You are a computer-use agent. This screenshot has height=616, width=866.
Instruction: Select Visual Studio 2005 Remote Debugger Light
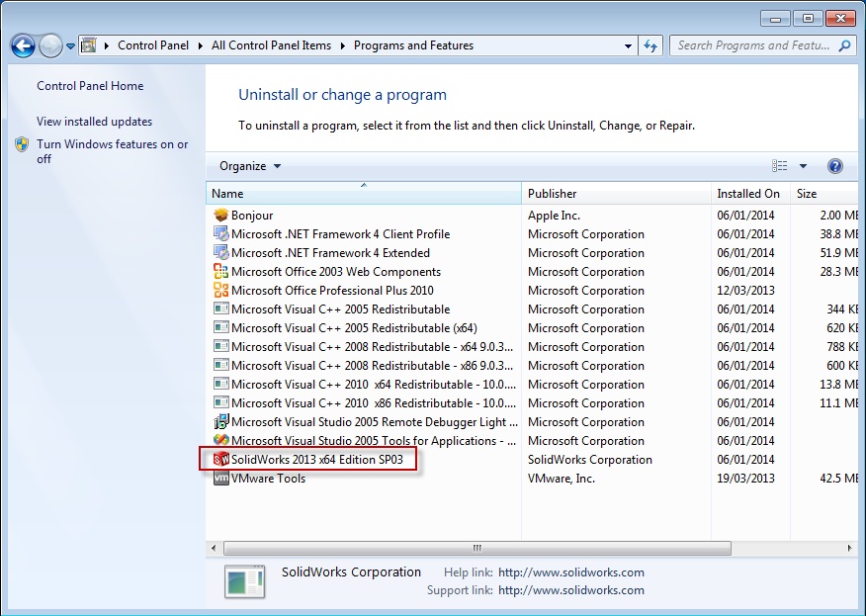tap(375, 421)
